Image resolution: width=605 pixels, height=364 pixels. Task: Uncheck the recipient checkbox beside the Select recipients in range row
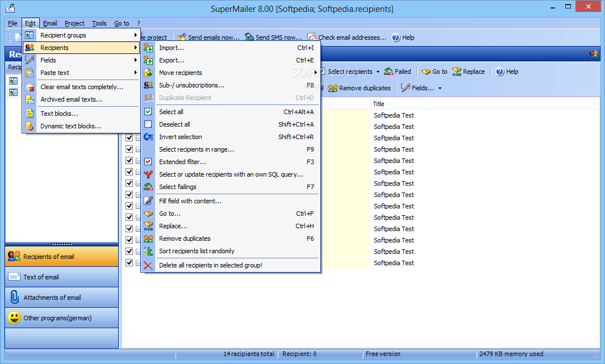click(x=130, y=149)
